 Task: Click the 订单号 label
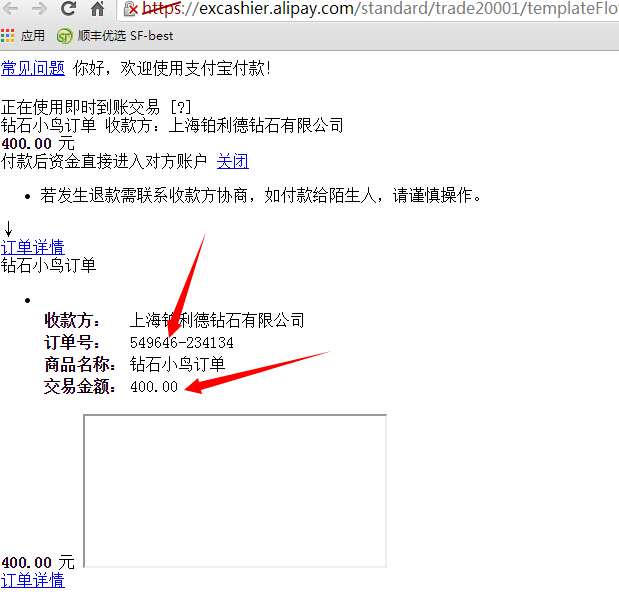(71, 342)
